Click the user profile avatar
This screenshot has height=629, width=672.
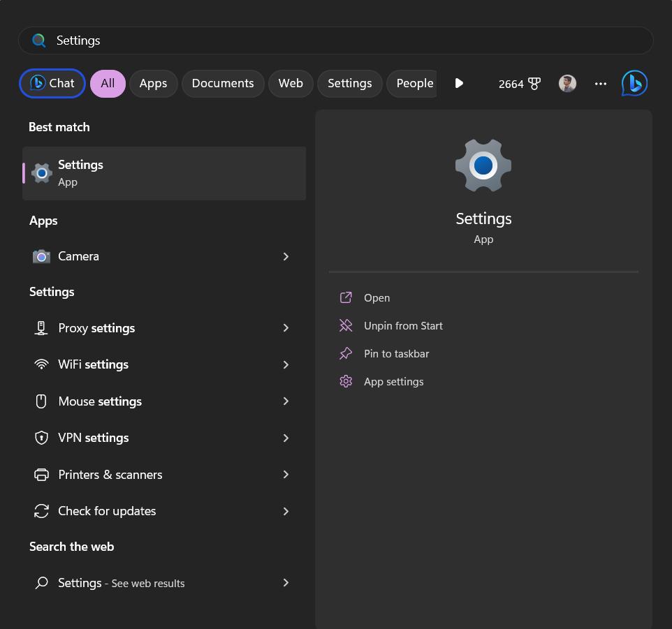tap(567, 83)
